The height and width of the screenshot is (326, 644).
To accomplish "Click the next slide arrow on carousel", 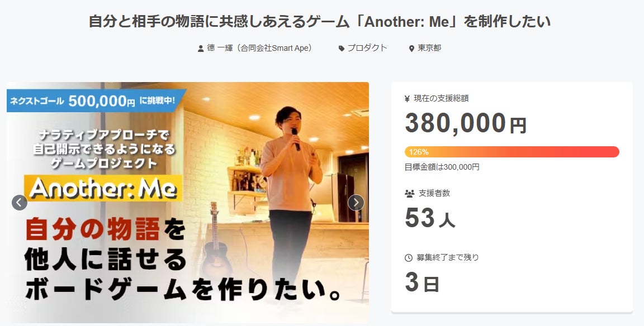I will coord(356,203).
